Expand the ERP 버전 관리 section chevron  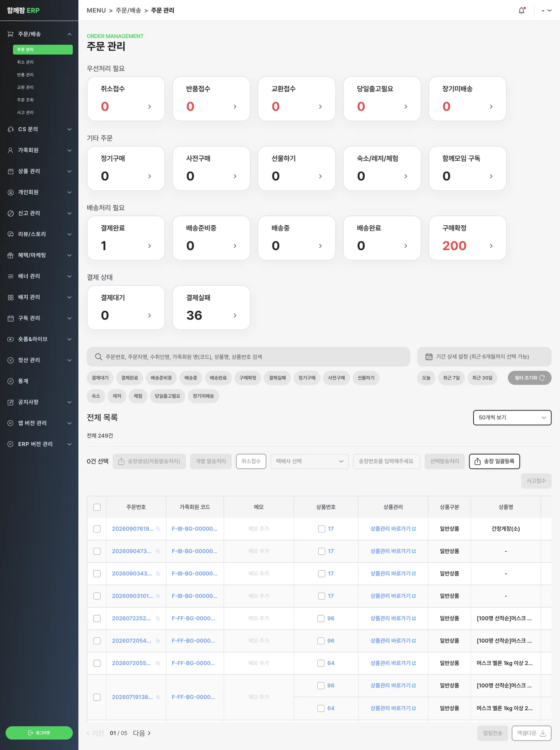click(x=69, y=444)
